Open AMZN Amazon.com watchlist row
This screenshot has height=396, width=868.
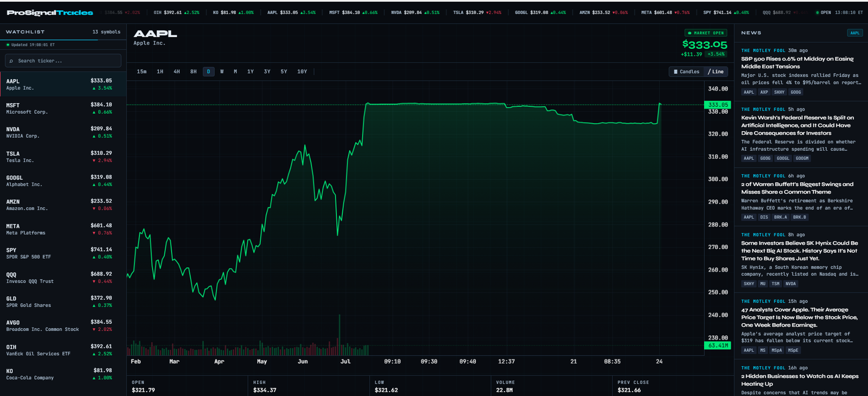coord(63,205)
